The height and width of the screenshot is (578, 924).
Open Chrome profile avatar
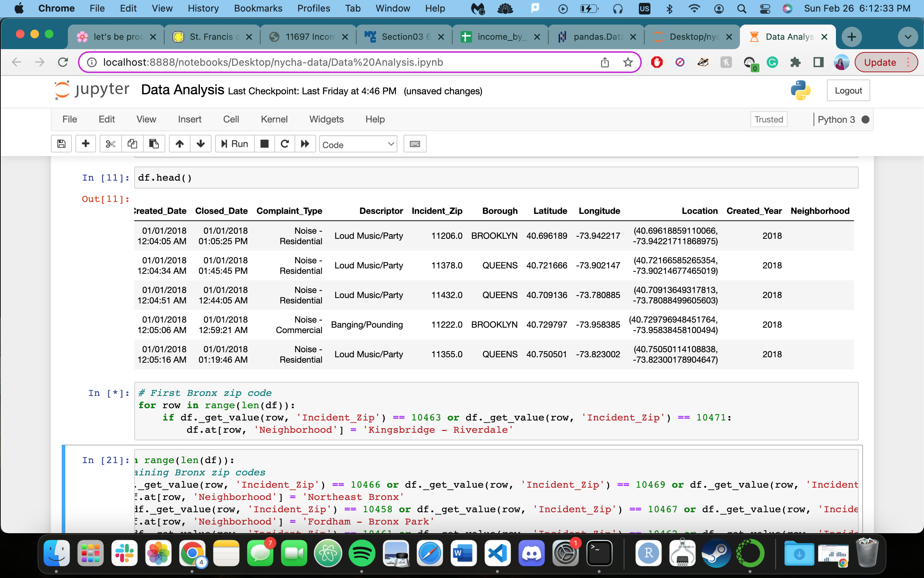click(x=841, y=62)
